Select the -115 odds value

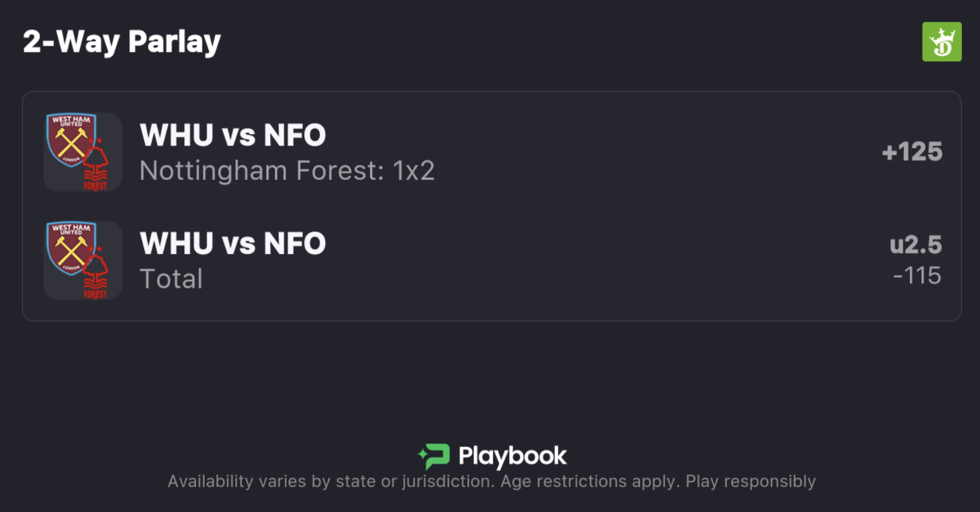917,275
